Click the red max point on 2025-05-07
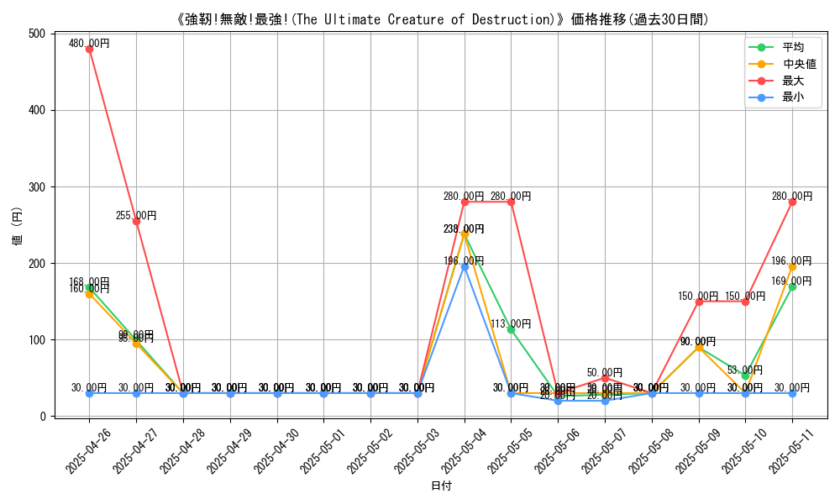Viewport: 840px width, 504px height. click(605, 378)
